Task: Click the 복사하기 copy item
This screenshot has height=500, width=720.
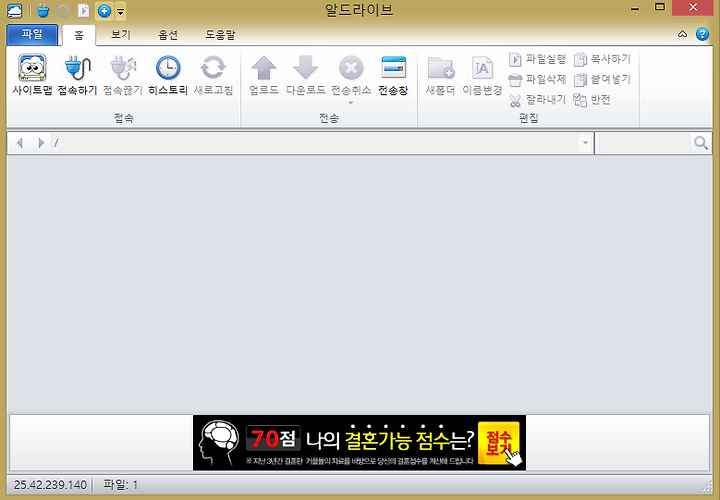Action: pyautogui.click(x=602, y=59)
